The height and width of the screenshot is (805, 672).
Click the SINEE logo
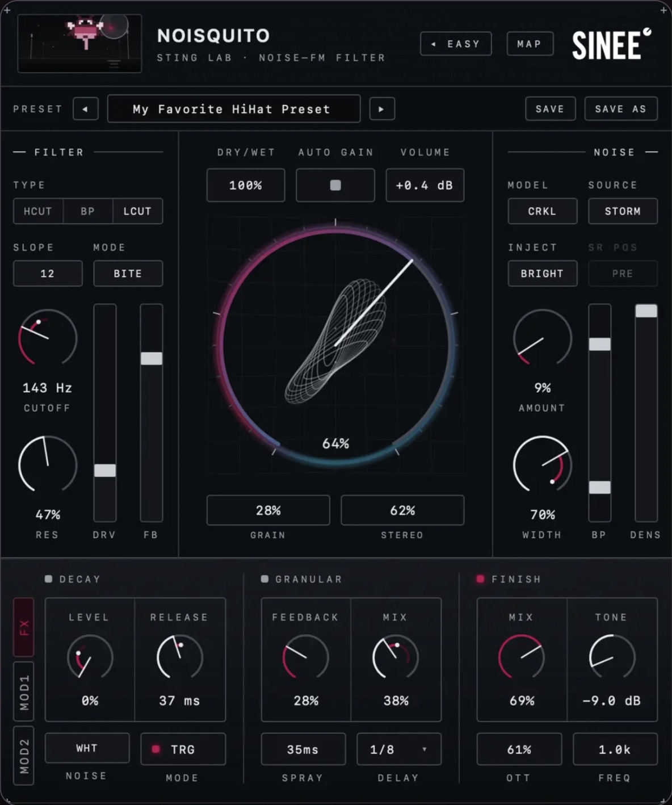click(611, 44)
